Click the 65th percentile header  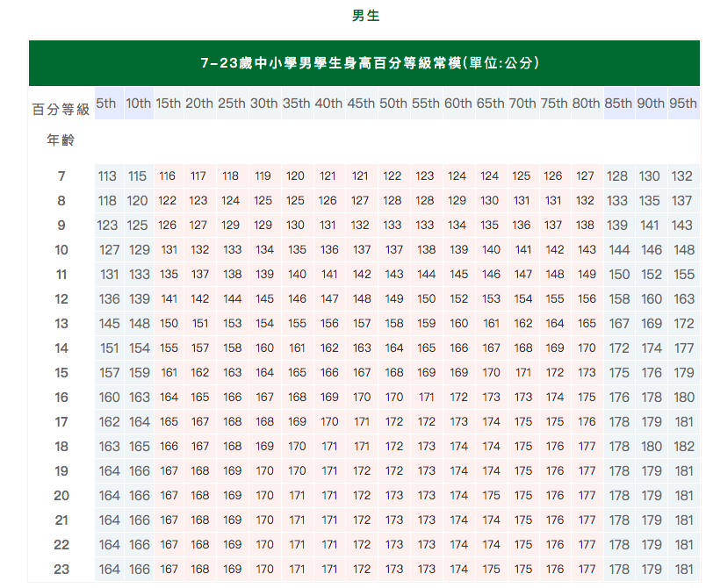491,104
